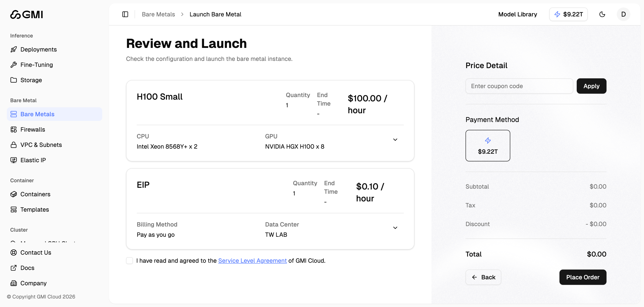The width and height of the screenshot is (644, 307).
Task: Check the Service Level Agreement checkbox
Action: 129,261
